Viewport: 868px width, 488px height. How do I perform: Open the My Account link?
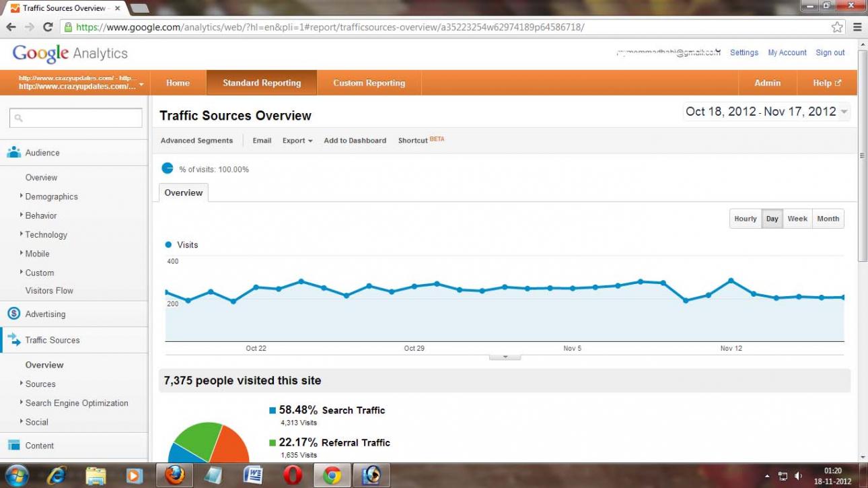pos(787,53)
